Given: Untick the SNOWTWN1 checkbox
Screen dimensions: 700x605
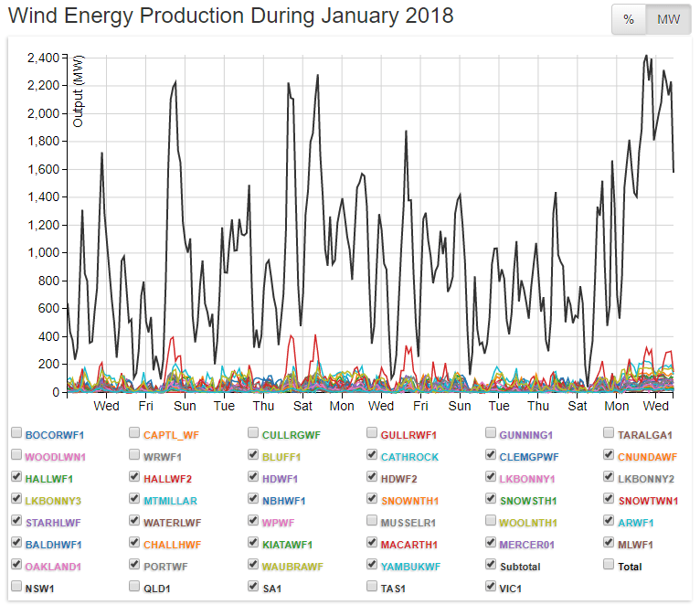Looking at the screenshot, I should point(610,499).
